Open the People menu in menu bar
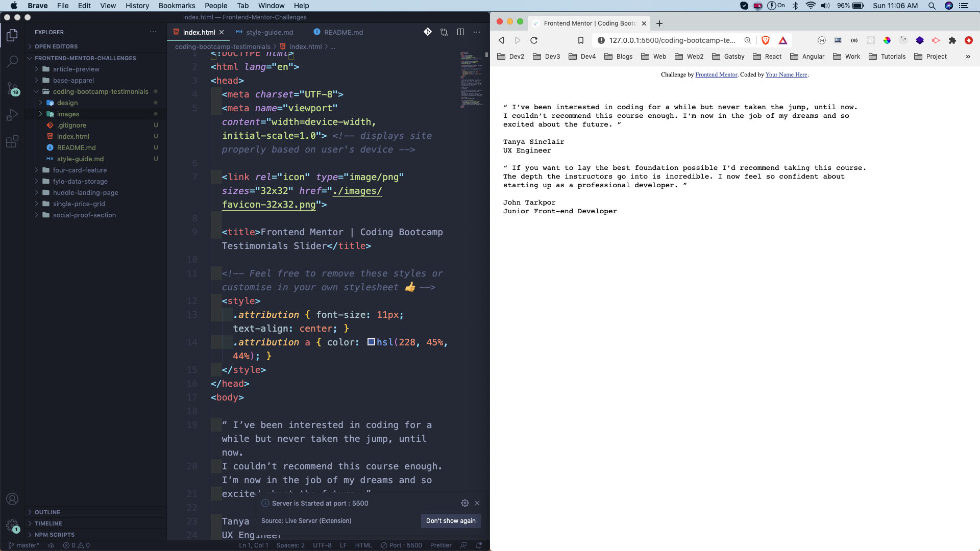This screenshot has height=551, width=980. coord(216,6)
